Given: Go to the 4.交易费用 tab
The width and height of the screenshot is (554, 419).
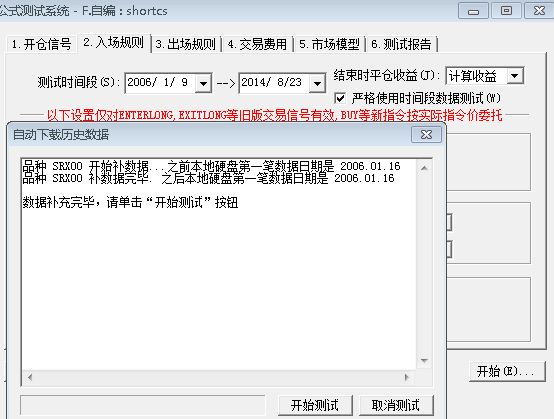Looking at the screenshot, I should (x=258, y=45).
